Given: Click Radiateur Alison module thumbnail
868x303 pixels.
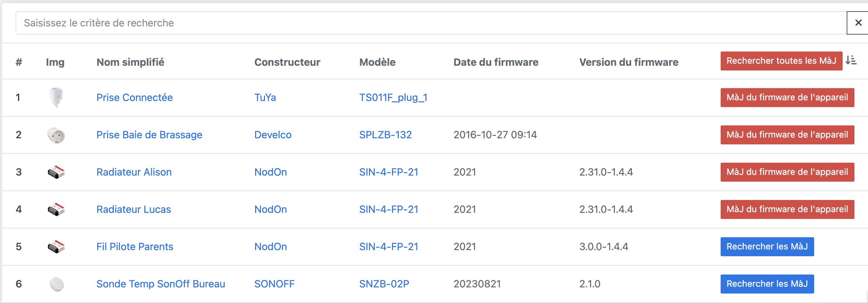Looking at the screenshot, I should point(56,172).
